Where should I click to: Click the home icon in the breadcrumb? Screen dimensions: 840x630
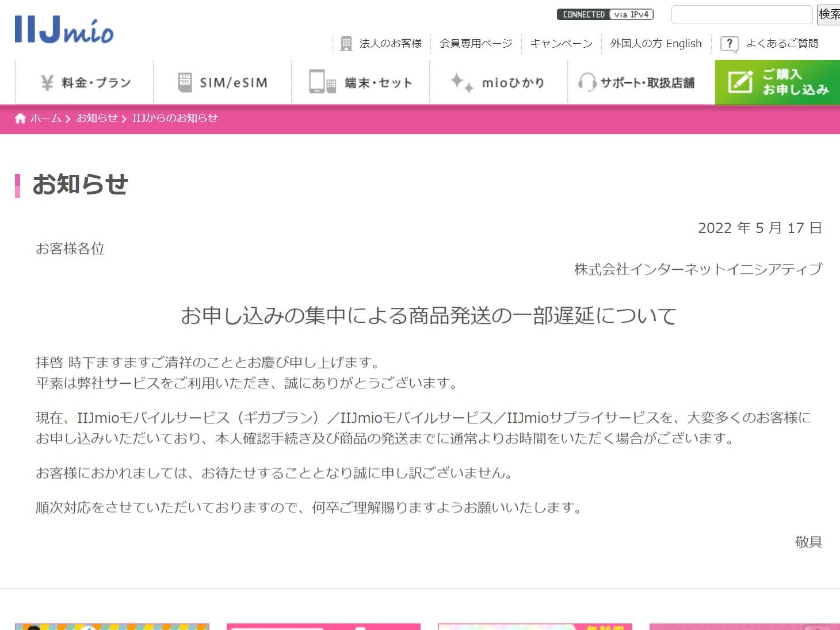pyautogui.click(x=20, y=118)
